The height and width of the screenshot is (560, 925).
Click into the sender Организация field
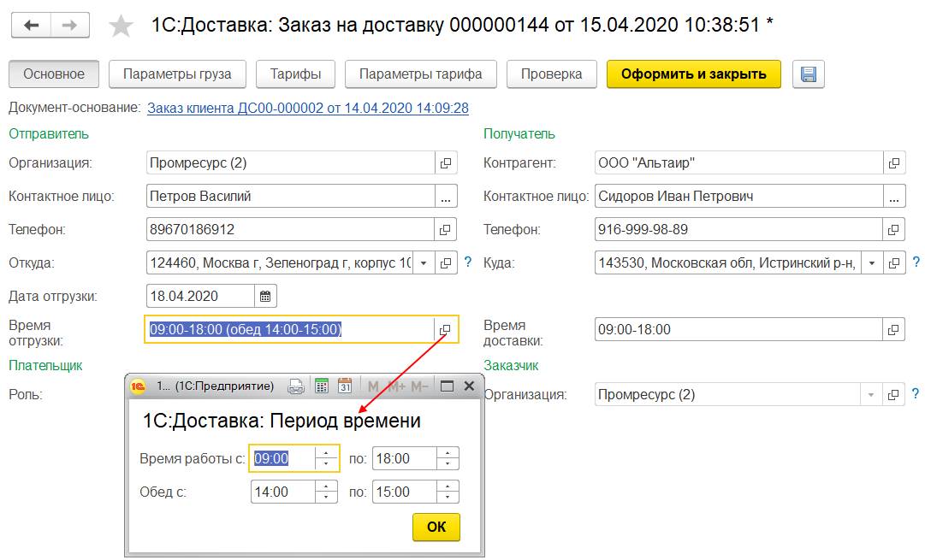(291, 163)
